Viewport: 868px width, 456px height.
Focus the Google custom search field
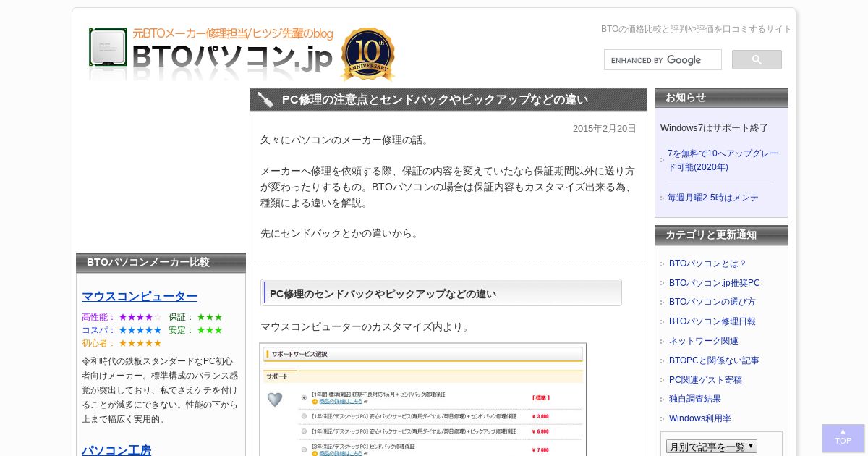[663, 60]
